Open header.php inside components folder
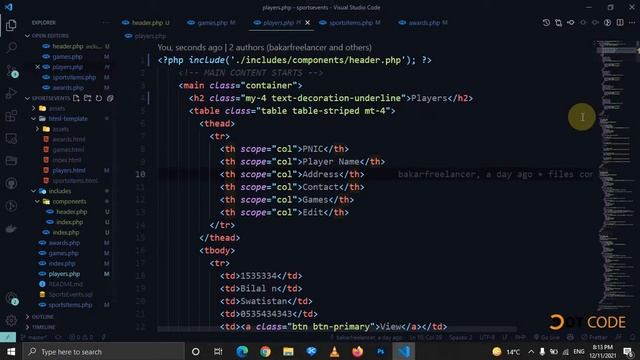 pos(71,212)
